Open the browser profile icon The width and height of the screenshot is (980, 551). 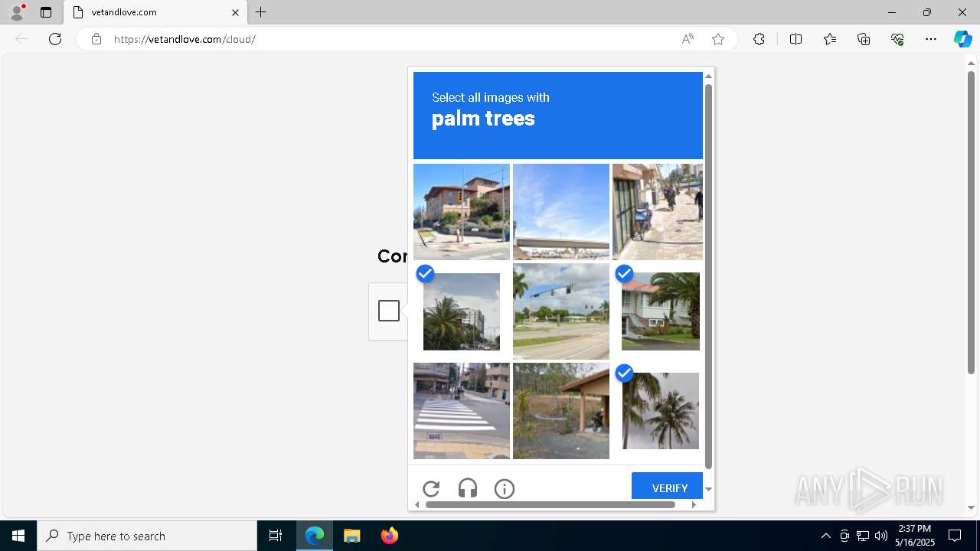tap(17, 12)
